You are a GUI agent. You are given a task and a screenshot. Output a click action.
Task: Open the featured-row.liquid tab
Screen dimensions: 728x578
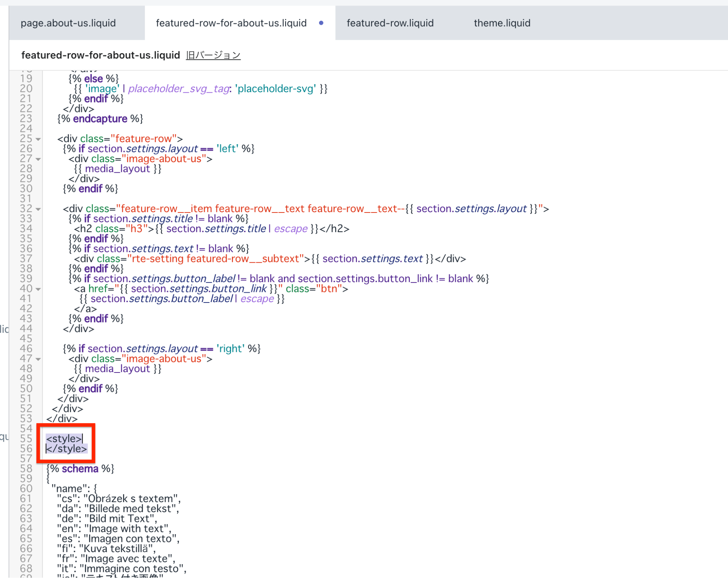click(390, 23)
